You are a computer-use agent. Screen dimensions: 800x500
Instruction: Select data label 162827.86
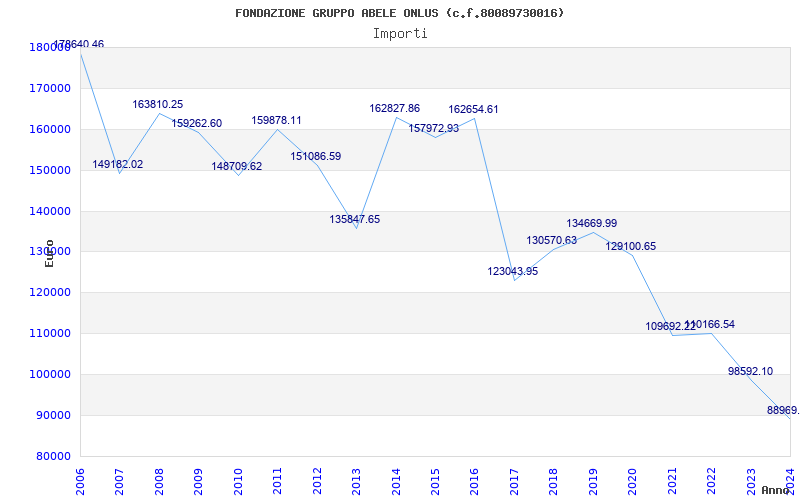pos(395,109)
